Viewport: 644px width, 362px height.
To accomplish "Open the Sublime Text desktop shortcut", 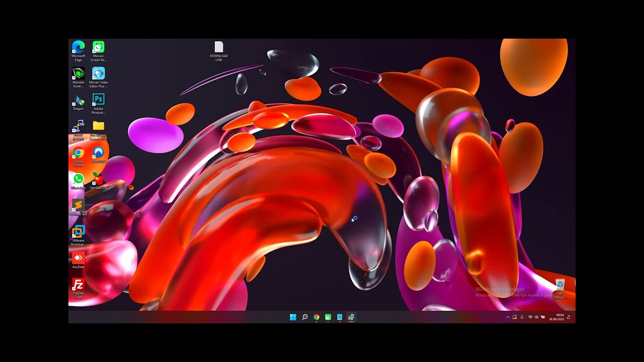I will (x=78, y=207).
